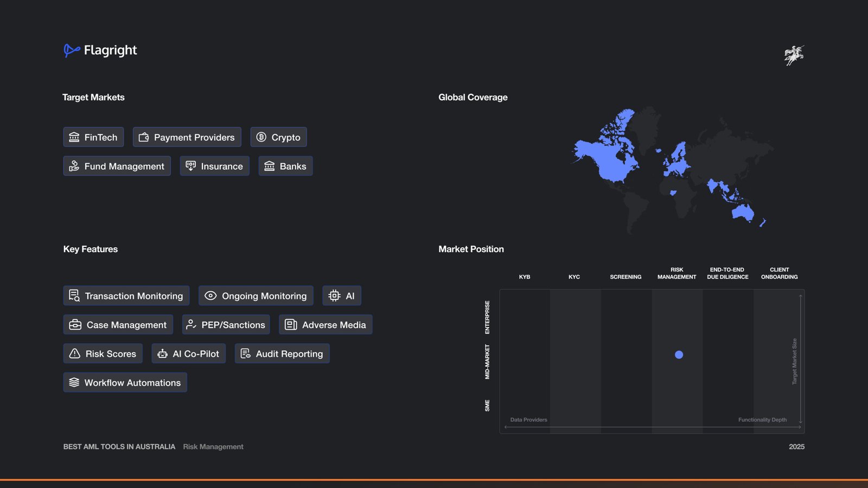Click the blue market position dot
Screen dimensions: 868x488
coord(679,355)
